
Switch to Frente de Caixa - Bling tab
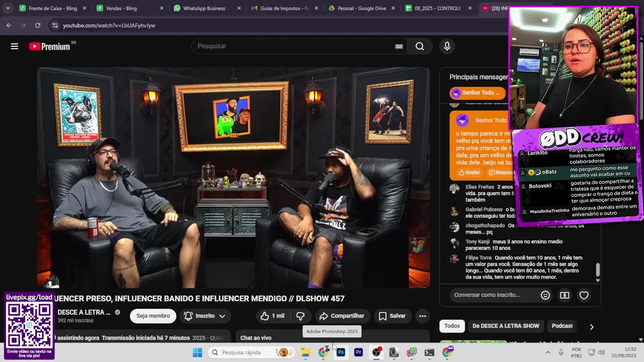52,8
